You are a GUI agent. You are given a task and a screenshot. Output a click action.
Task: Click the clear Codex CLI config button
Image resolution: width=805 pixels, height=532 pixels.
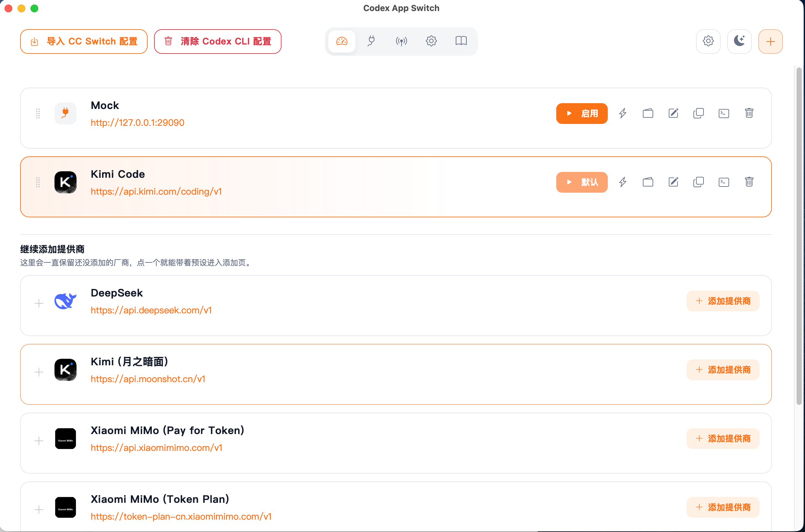(218, 42)
